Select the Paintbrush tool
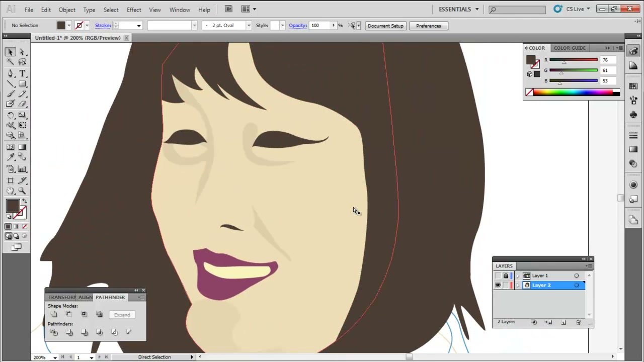644x362 pixels. [10, 94]
